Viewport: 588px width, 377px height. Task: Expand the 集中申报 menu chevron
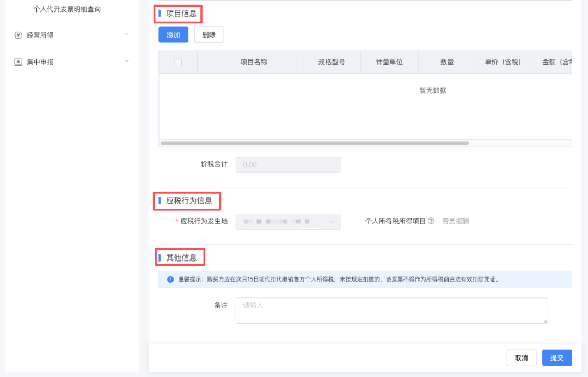click(x=127, y=61)
